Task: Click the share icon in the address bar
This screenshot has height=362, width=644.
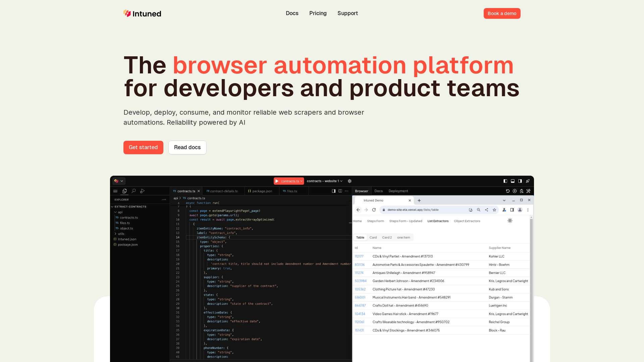Action: coord(486,210)
